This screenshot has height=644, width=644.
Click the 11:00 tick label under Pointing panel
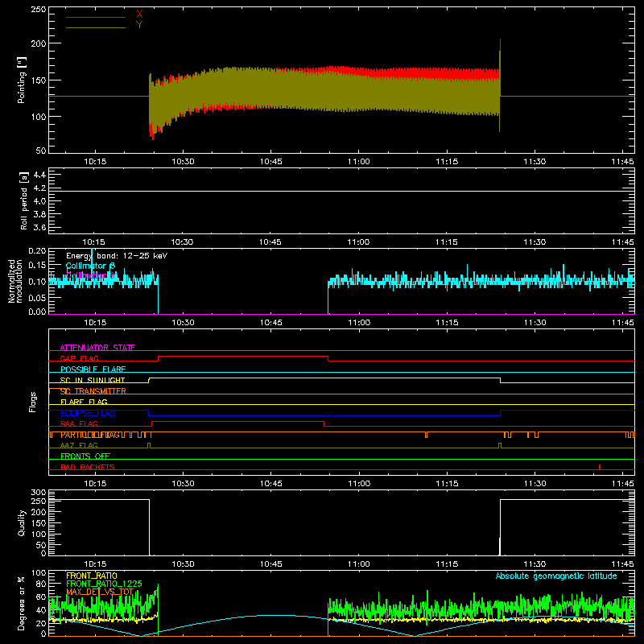[x=358, y=162]
